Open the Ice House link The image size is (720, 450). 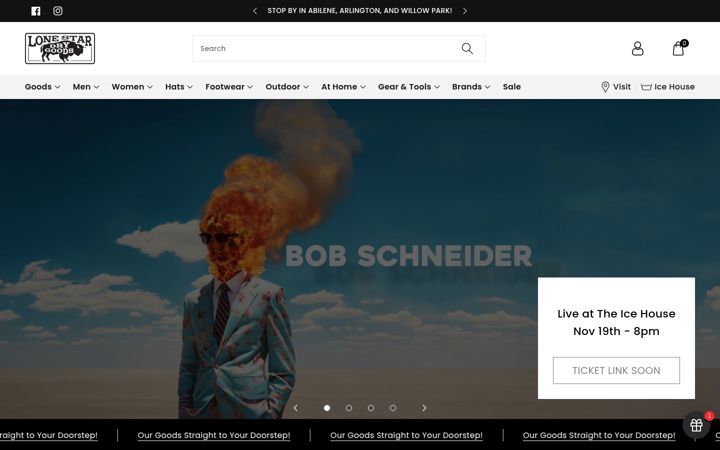[668, 87]
